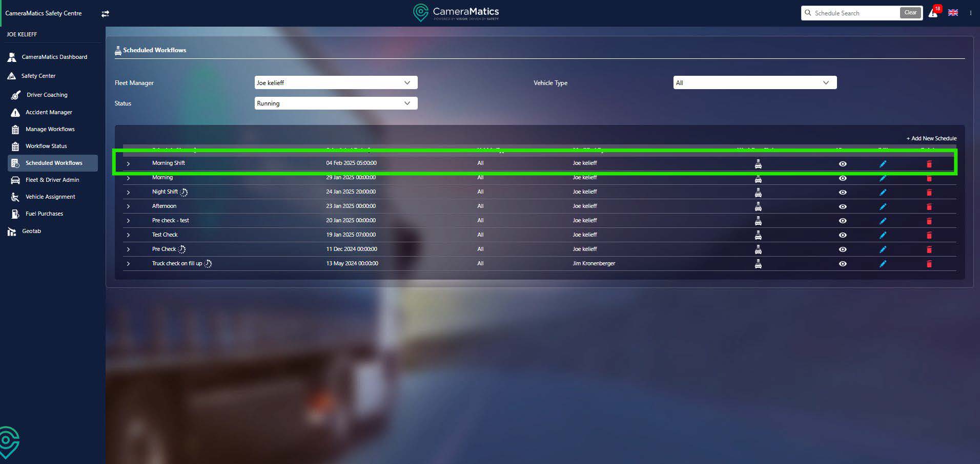Delete the Afternoon schedule via trash icon
The height and width of the screenshot is (464, 980).
point(929,207)
